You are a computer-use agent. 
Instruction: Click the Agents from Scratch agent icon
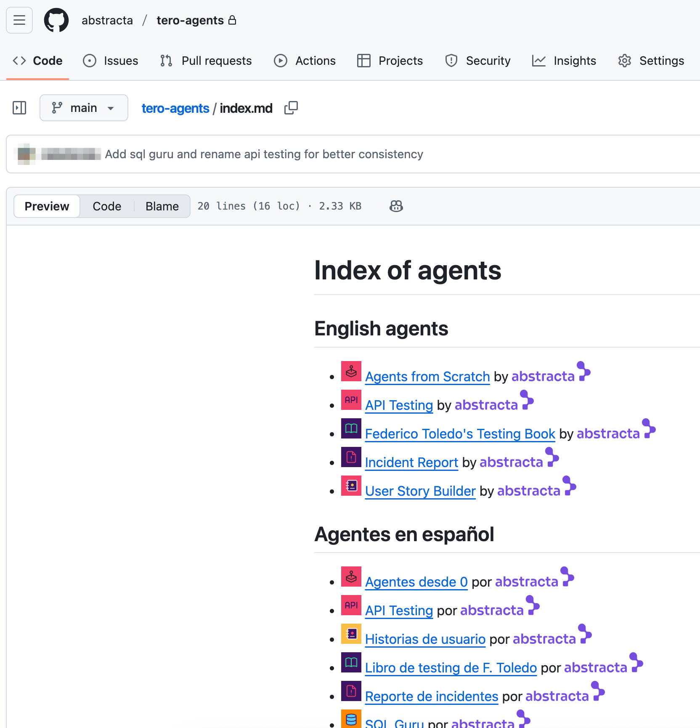tap(351, 371)
